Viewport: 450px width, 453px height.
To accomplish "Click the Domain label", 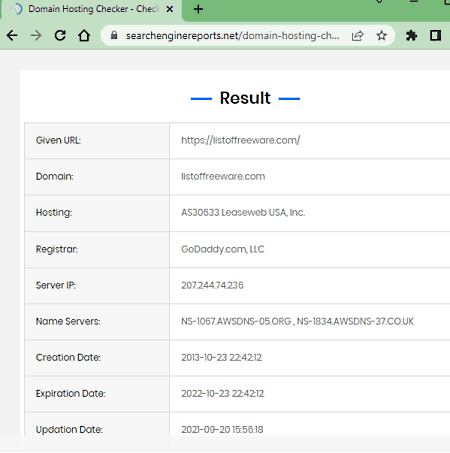I will pos(54,176).
